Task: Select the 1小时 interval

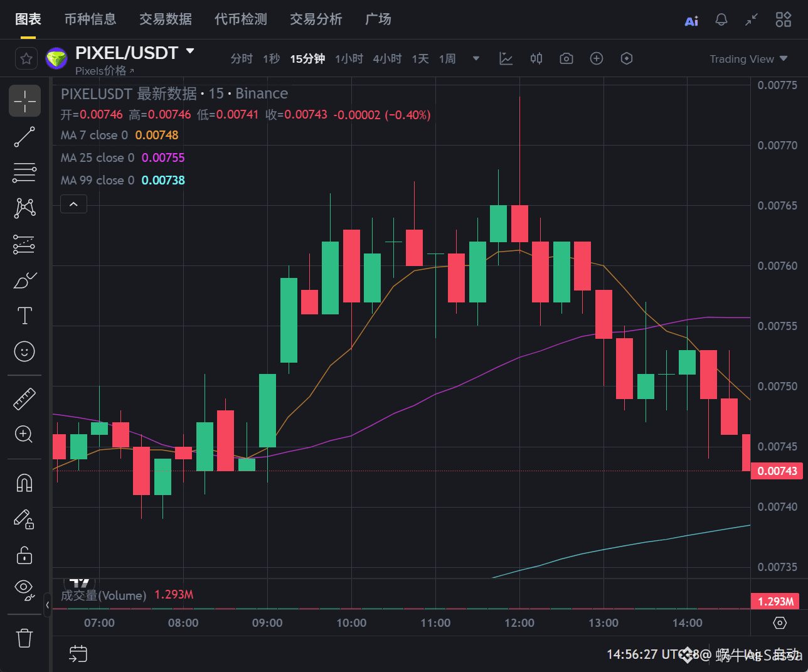Action: (x=349, y=59)
